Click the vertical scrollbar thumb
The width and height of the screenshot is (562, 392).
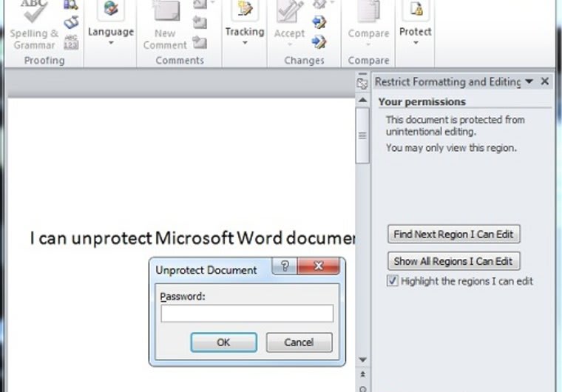(363, 136)
